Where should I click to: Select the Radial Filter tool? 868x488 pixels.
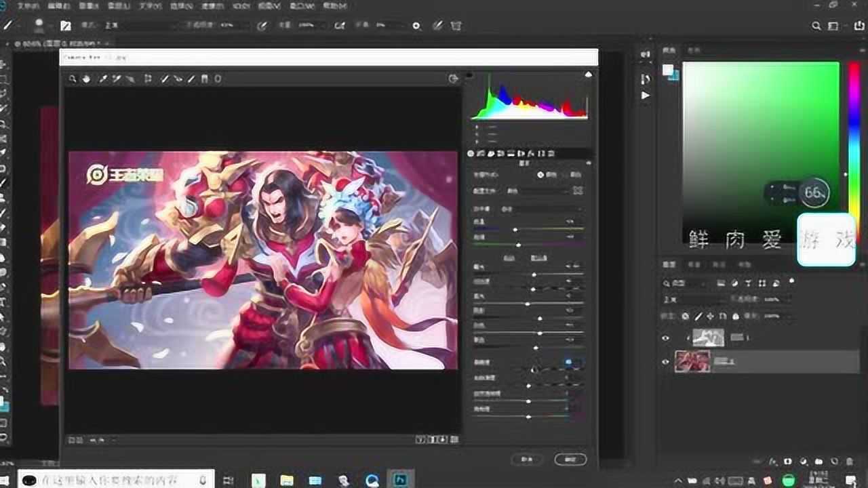(218, 79)
